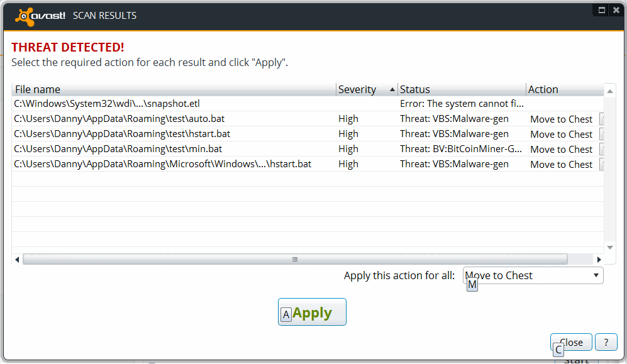Open action dropdown for Microsoft\Windows hstart.bat row
This screenshot has width=627, height=364.
point(601,164)
